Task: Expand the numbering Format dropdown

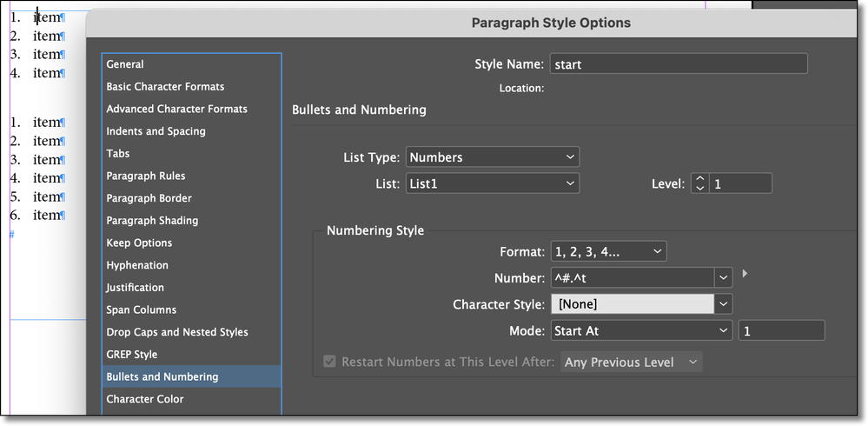Action: click(x=608, y=252)
